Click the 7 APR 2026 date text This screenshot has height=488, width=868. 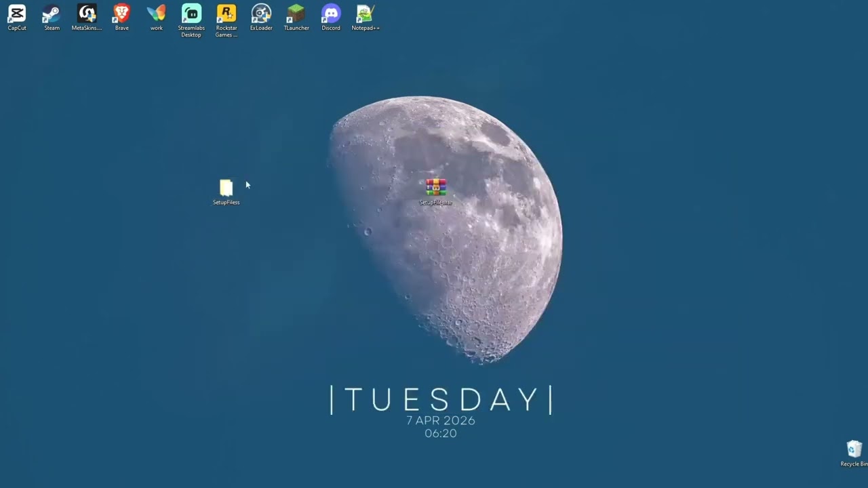pos(441,420)
